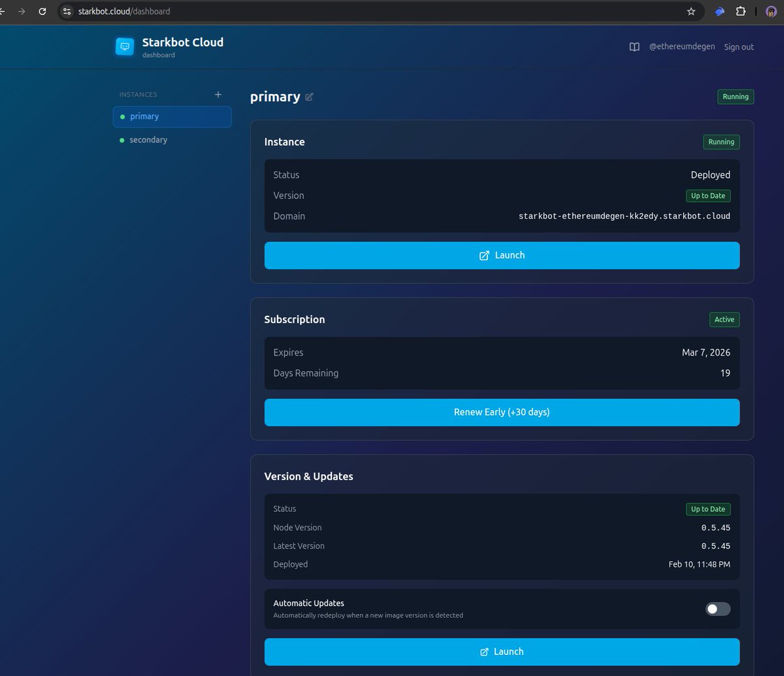This screenshot has height=676, width=784.
Task: Click the Subscription card heading
Action: click(x=295, y=320)
